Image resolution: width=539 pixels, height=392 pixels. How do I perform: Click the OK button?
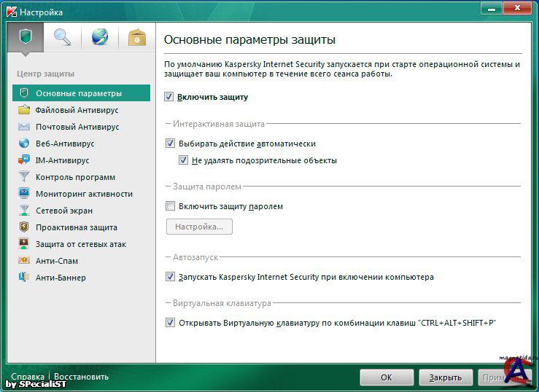click(387, 377)
